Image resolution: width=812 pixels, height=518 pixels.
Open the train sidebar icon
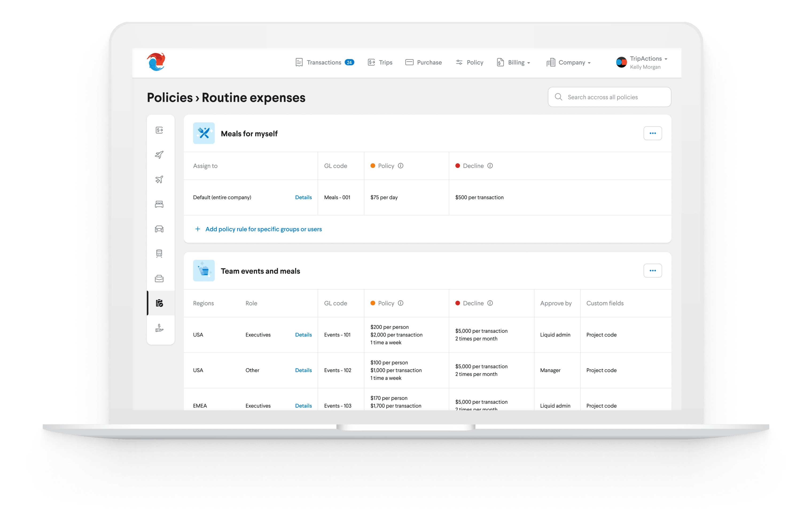pos(159,253)
